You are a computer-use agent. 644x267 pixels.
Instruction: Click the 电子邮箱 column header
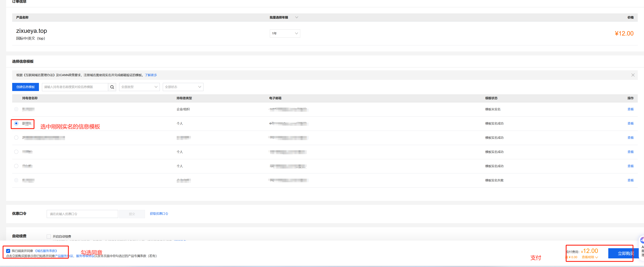(275, 98)
